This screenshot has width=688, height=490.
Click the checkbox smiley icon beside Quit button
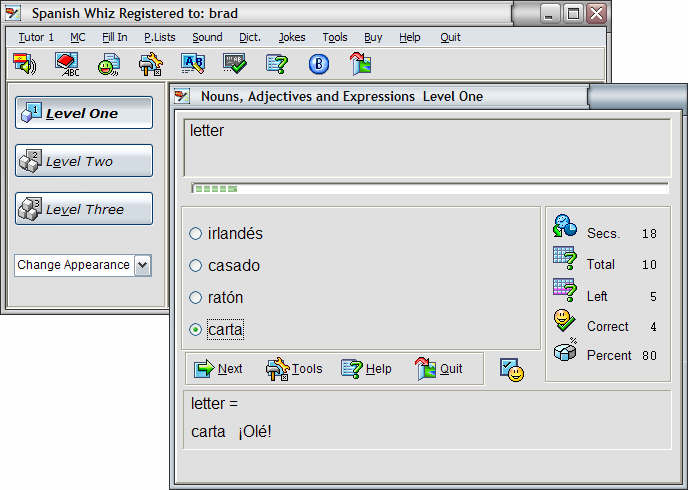512,370
